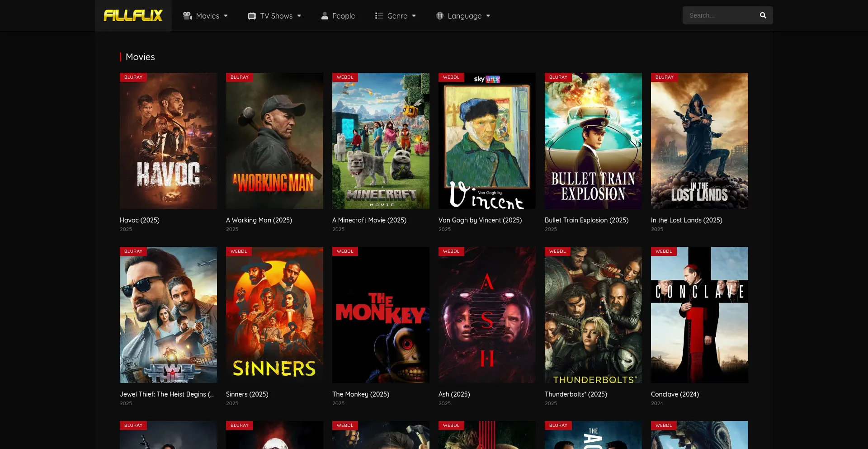868x449 pixels.
Task: Click the Thunderbolts* (2025) title link
Action: point(576,394)
